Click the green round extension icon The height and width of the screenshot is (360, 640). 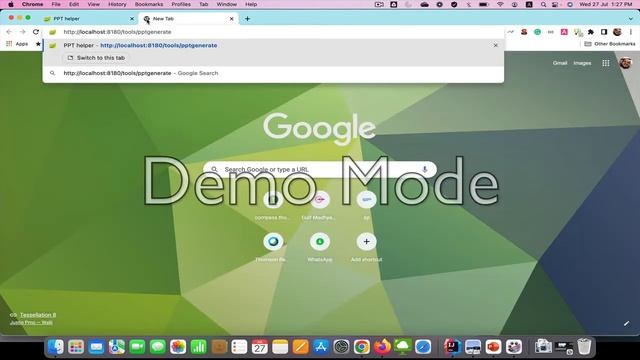[x=538, y=32]
